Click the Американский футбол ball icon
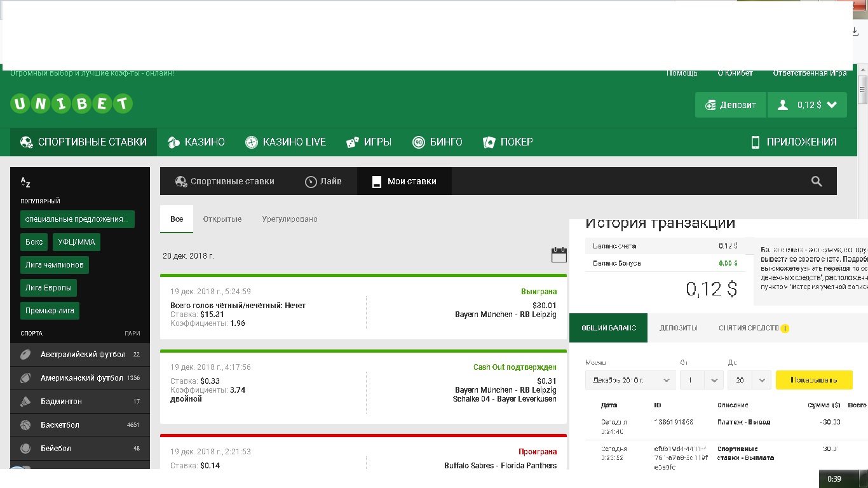Image resolution: width=868 pixels, height=488 pixels. click(25, 378)
